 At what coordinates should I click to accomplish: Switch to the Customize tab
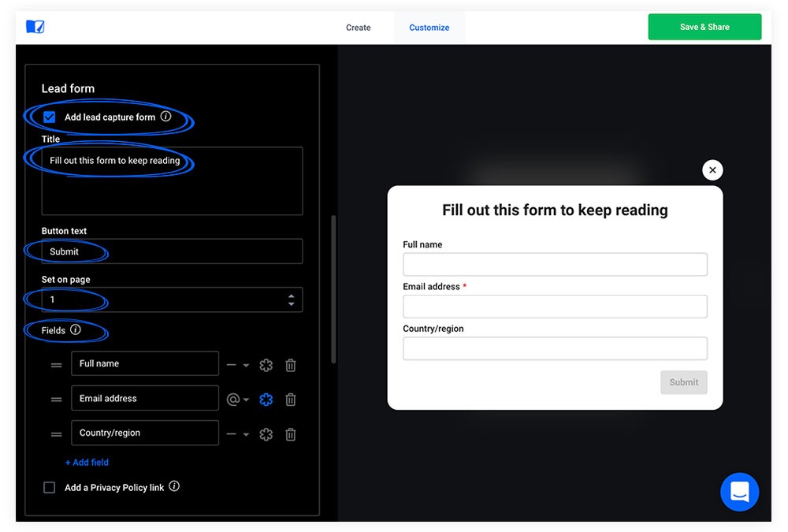coord(429,28)
